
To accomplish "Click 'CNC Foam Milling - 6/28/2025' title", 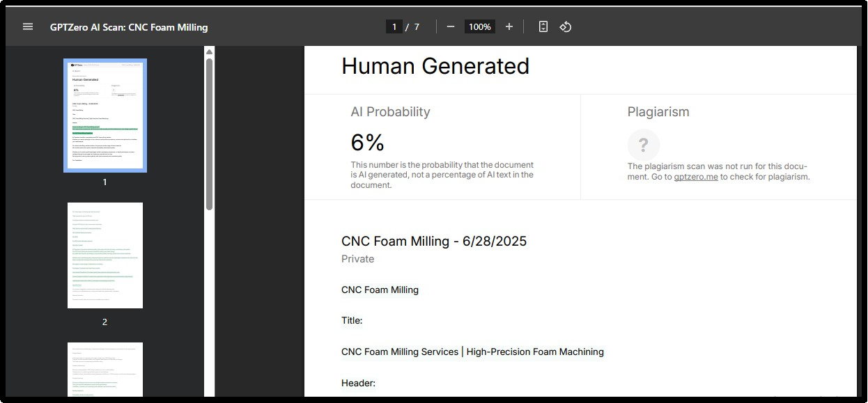I will (434, 242).
